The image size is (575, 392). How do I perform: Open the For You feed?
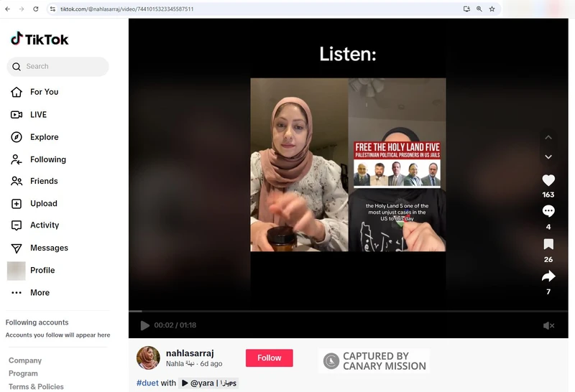tap(44, 92)
